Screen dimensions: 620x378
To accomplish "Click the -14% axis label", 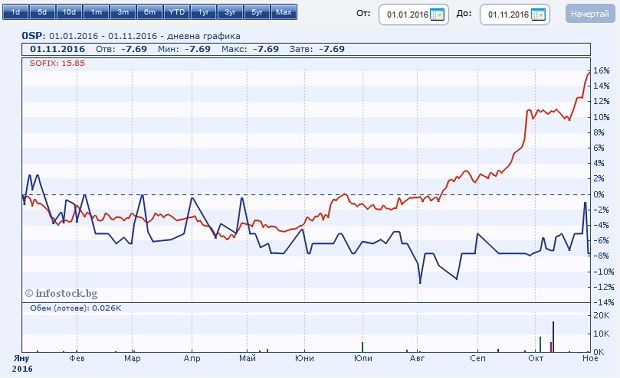I will click(x=603, y=302).
